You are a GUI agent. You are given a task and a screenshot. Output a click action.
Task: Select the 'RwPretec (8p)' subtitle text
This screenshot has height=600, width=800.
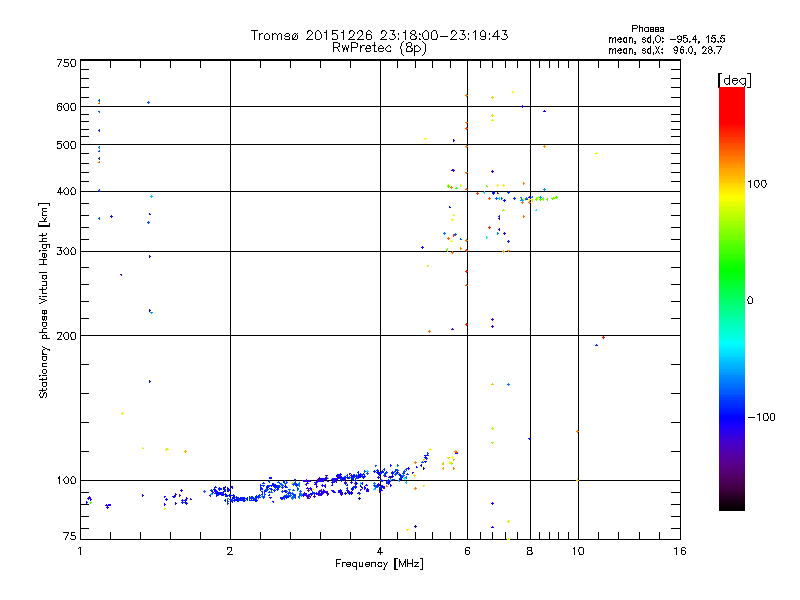click(x=379, y=48)
